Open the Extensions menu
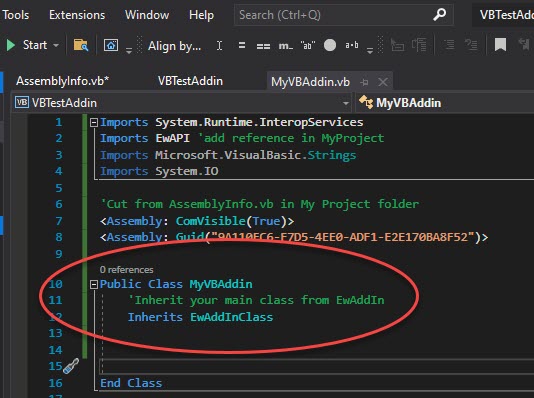This screenshot has width=534, height=398. [77, 15]
